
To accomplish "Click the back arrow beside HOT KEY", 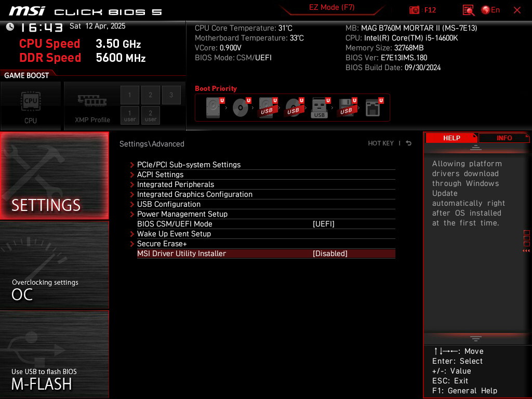I will pos(408,143).
